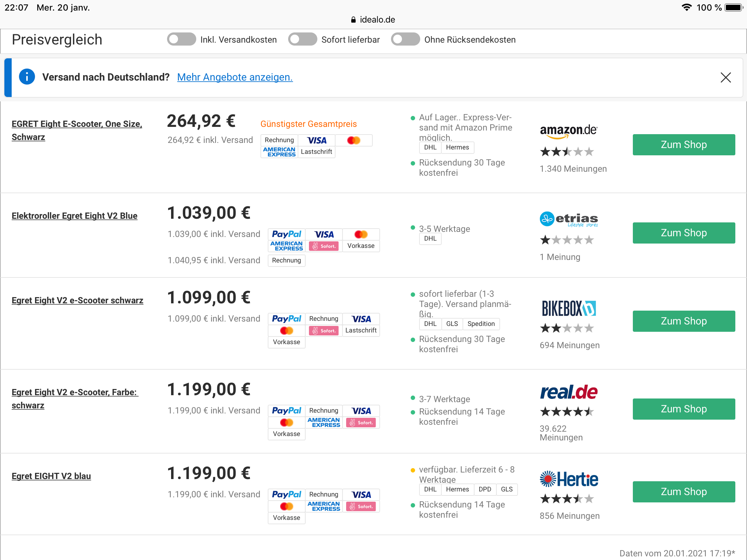Click the PayPal icon in etrias offer
This screenshot has width=747, height=560.
287,234
